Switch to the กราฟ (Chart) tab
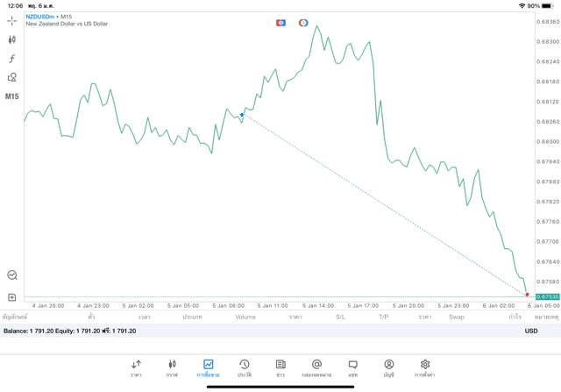This screenshot has width=561, height=392. tap(172, 368)
